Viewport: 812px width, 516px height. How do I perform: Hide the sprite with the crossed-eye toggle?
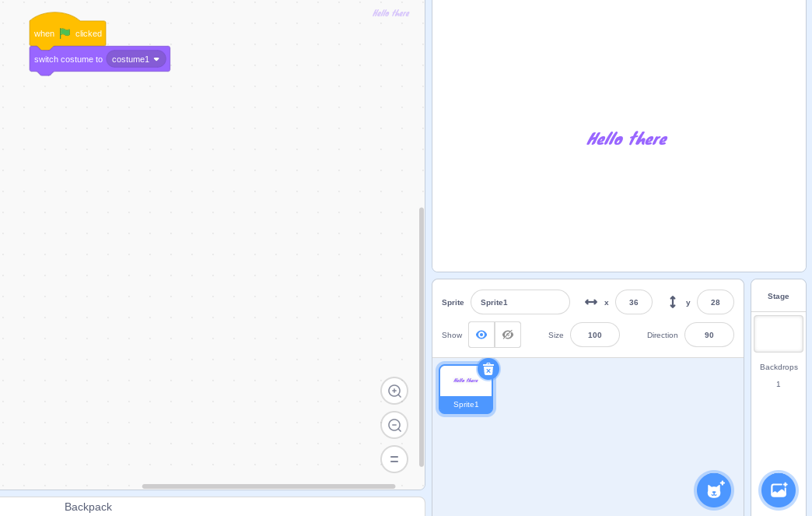pyautogui.click(x=507, y=335)
